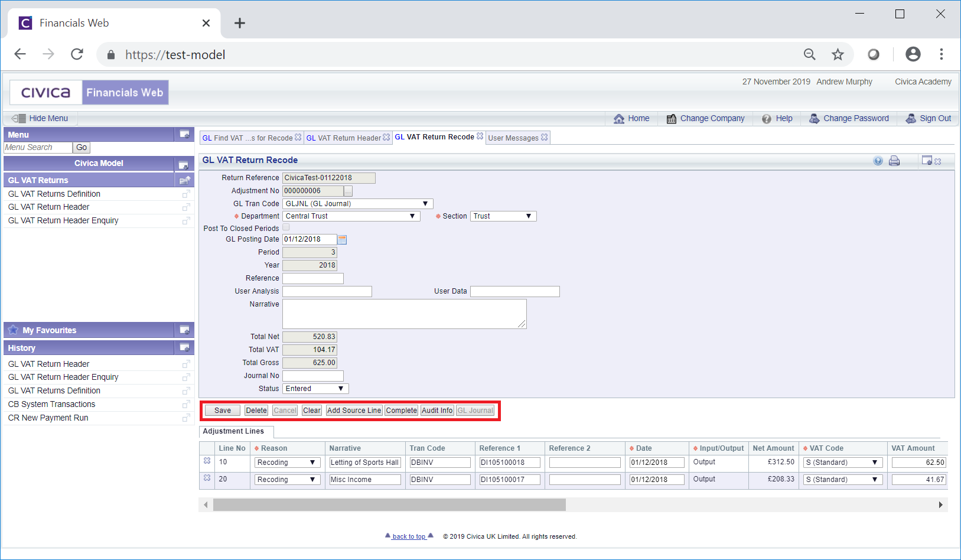Click the back to top link
Image resolution: width=961 pixels, height=560 pixels.
pyautogui.click(x=409, y=536)
